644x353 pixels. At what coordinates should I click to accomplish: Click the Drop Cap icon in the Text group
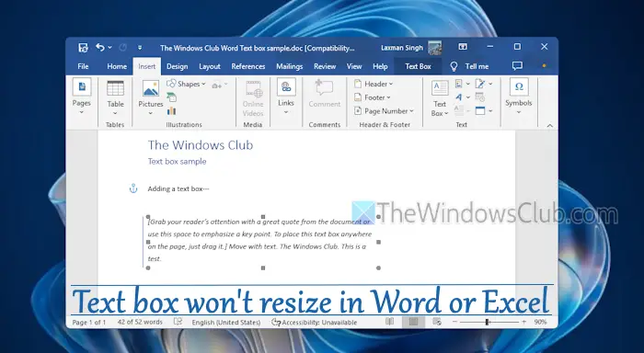(459, 110)
